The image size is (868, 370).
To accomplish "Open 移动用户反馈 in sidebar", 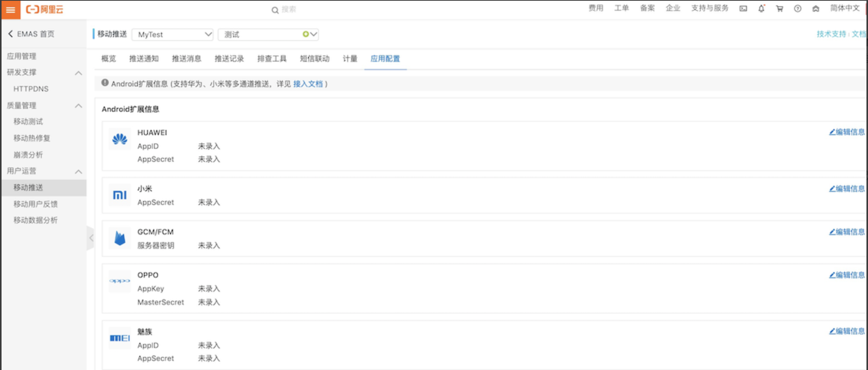I will [35, 204].
